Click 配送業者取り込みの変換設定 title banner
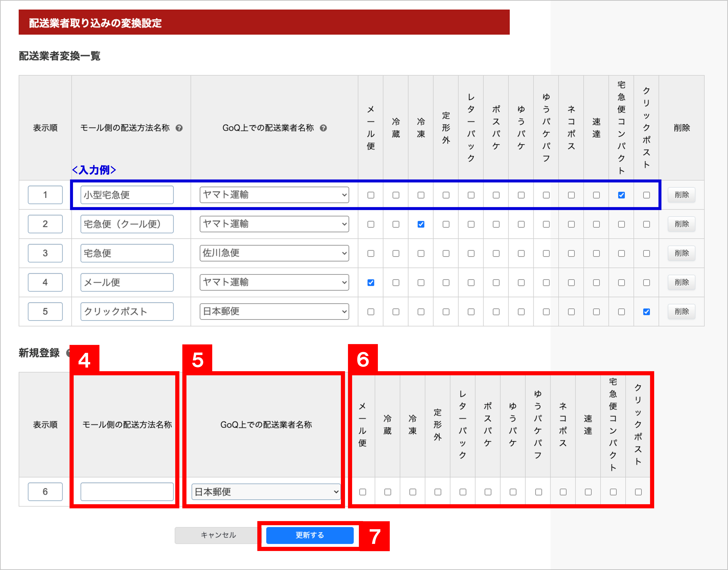This screenshot has width=728, height=570. tap(264, 22)
